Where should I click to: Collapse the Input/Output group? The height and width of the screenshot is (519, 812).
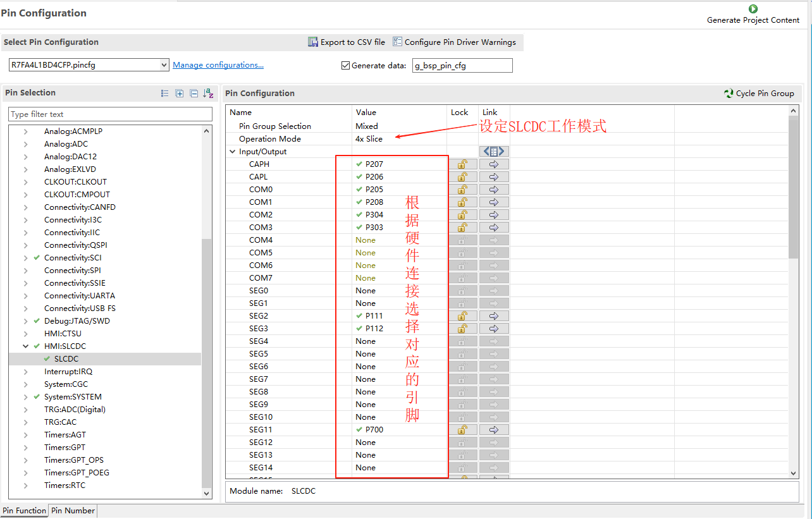pyautogui.click(x=232, y=152)
